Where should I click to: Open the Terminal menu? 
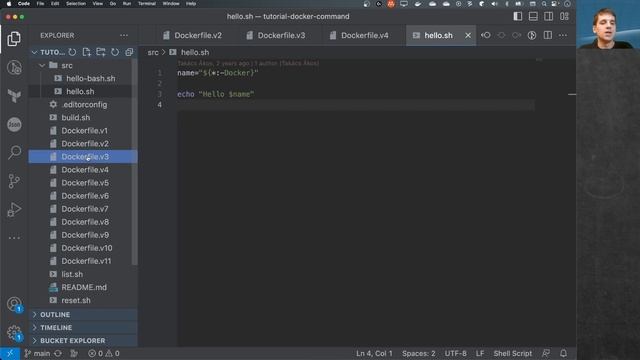[x=147, y=4]
